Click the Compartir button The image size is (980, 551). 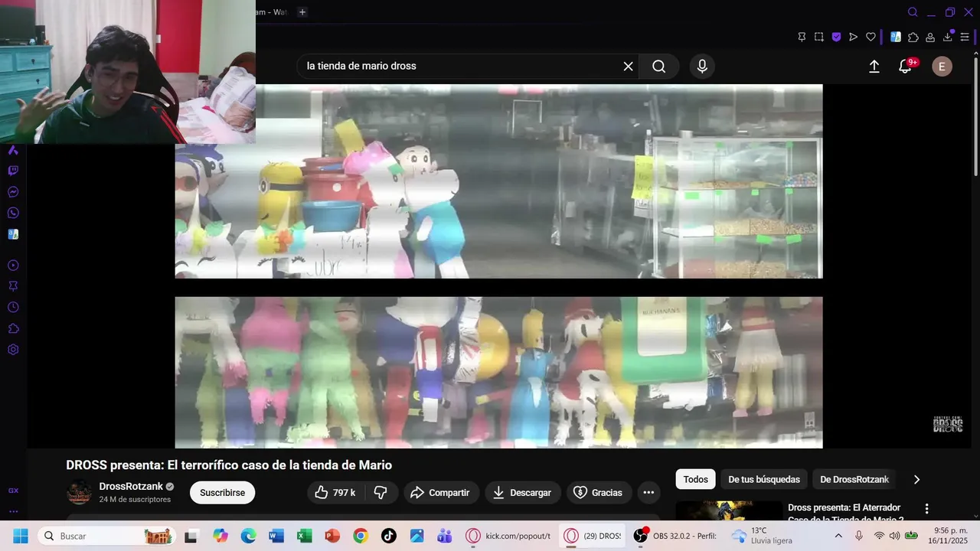pos(441,493)
